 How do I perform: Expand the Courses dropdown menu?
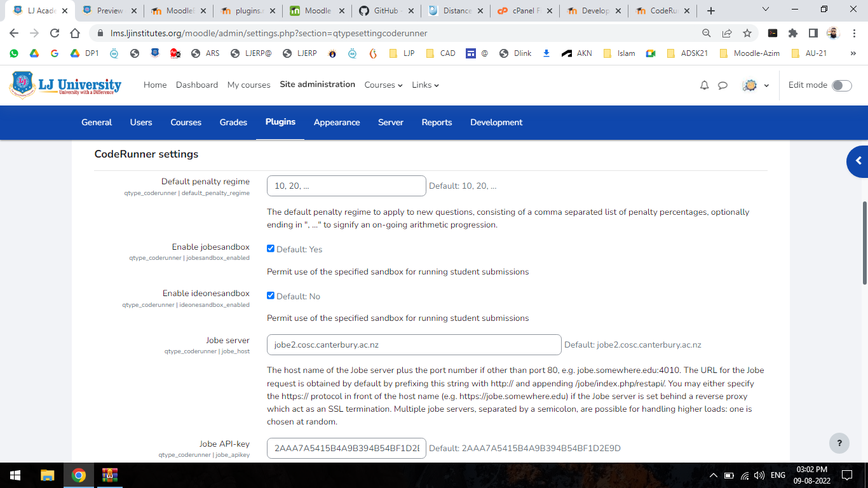[x=383, y=85]
